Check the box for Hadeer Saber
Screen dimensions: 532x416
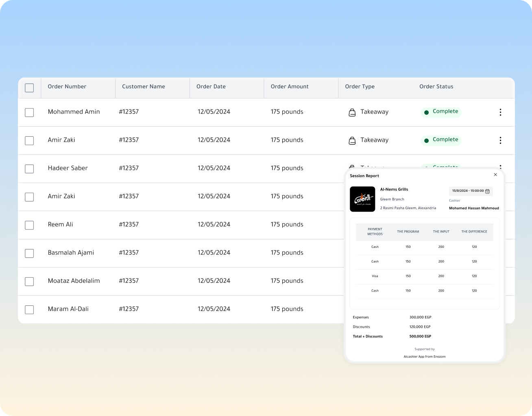point(29,169)
